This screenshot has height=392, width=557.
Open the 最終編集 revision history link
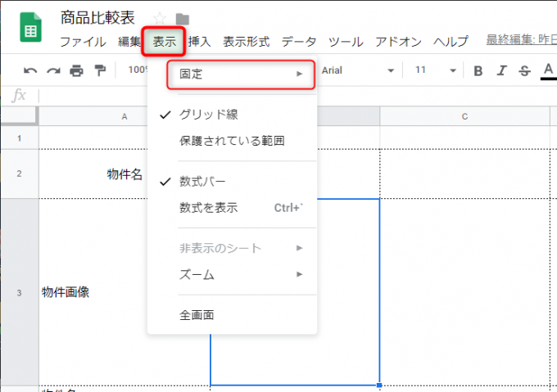point(521,40)
